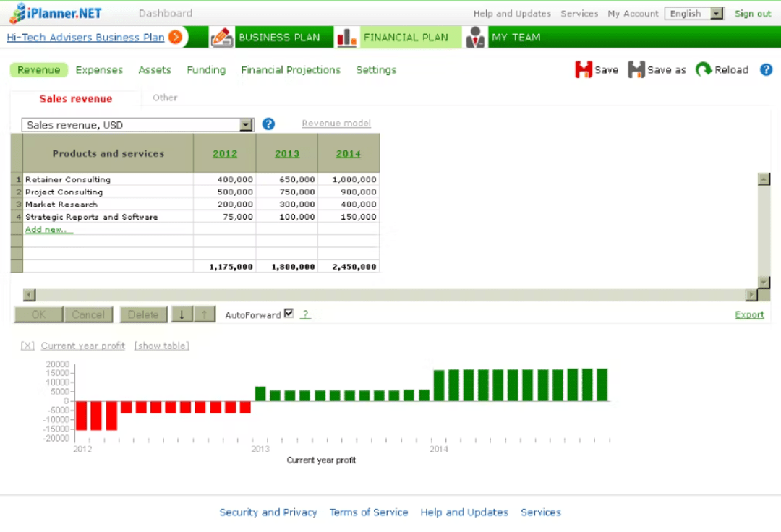Click the Save as icon

click(635, 69)
